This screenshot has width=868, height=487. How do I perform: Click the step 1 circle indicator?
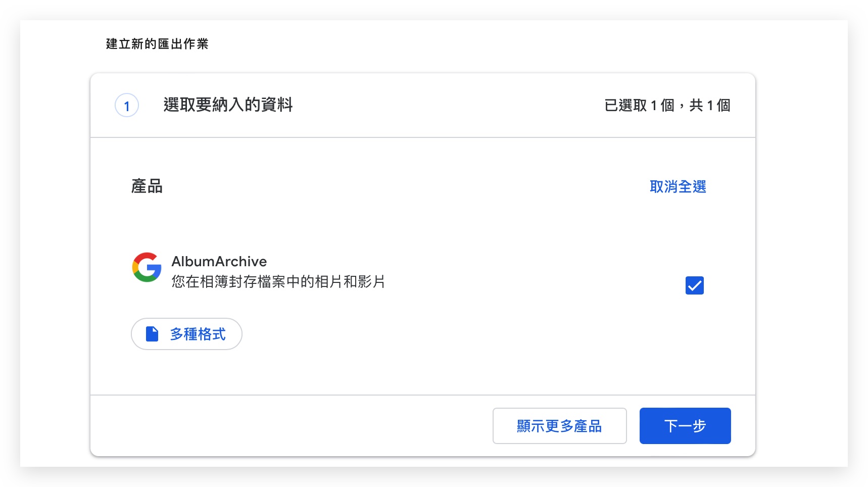click(127, 106)
